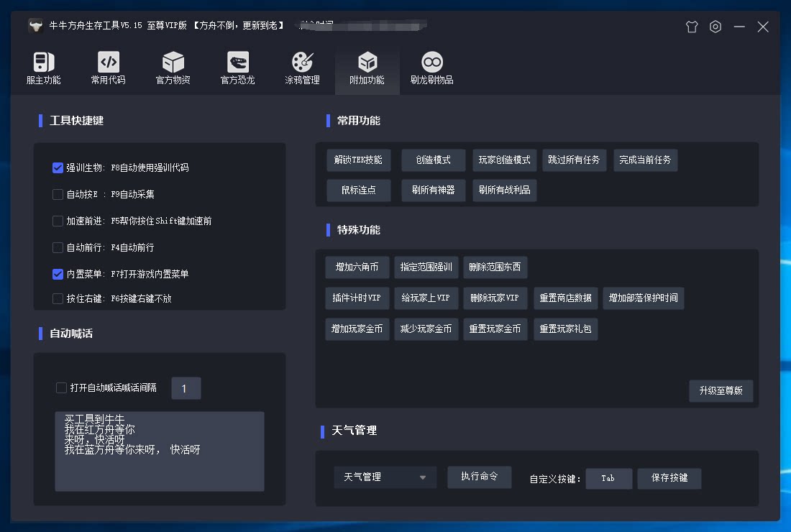Image resolution: width=791 pixels, height=532 pixels.
Task: Select the 常用代码 feature icon
Action: pos(107,68)
